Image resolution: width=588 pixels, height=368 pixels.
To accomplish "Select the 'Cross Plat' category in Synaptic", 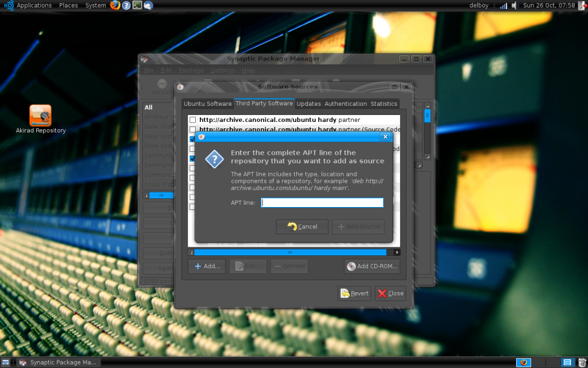I will 159,185.
